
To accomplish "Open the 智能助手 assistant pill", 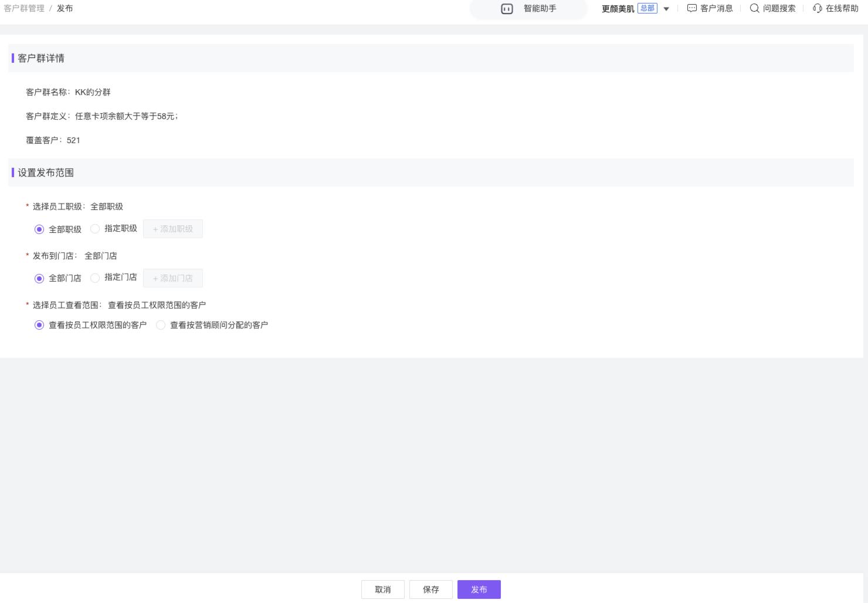I will [x=540, y=9].
